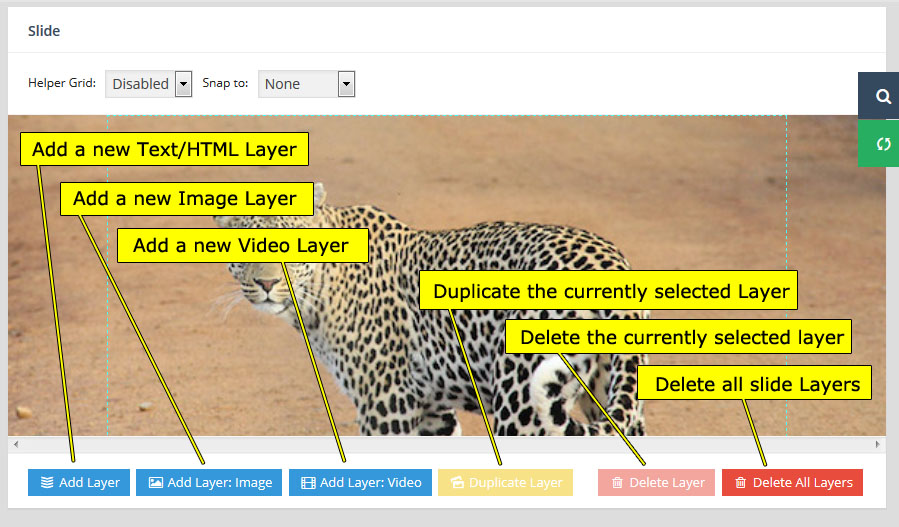Open the Snap to dropdown
899x527 pixels.
coord(306,84)
